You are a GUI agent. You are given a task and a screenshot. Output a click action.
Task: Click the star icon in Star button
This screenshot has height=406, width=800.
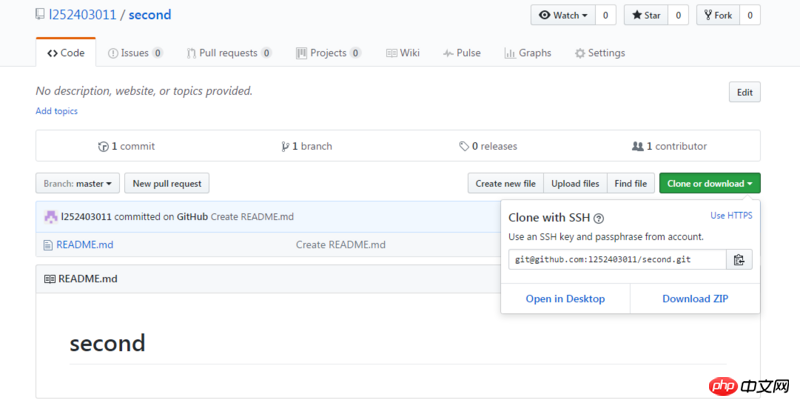pyautogui.click(x=637, y=15)
